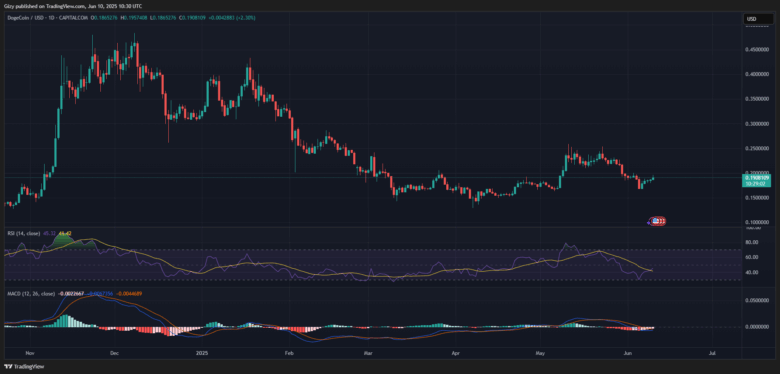Click the MACD 0.0000000 scale label
780x374 pixels.
click(757, 327)
